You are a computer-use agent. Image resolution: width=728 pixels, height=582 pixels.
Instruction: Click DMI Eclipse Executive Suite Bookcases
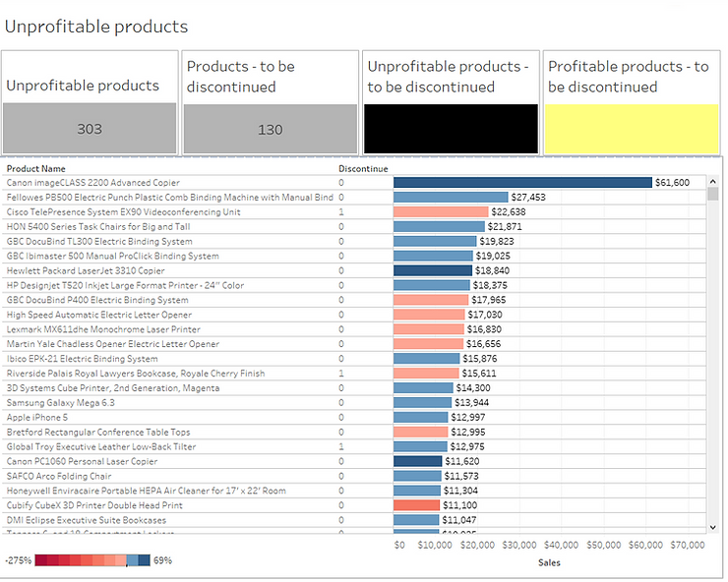87,520
